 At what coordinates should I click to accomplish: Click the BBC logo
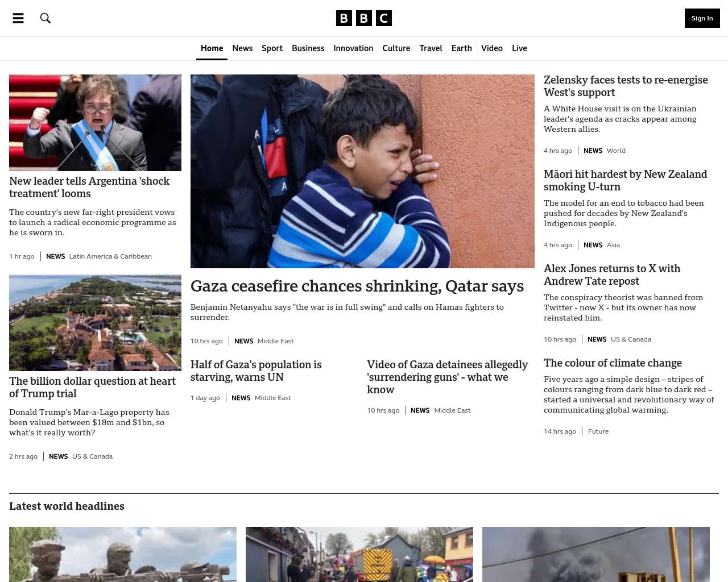tap(364, 18)
